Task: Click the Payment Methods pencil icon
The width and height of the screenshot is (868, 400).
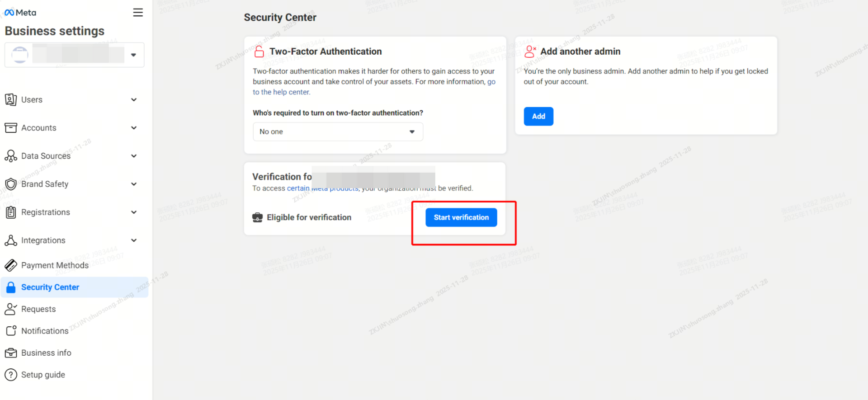Action: tap(11, 265)
